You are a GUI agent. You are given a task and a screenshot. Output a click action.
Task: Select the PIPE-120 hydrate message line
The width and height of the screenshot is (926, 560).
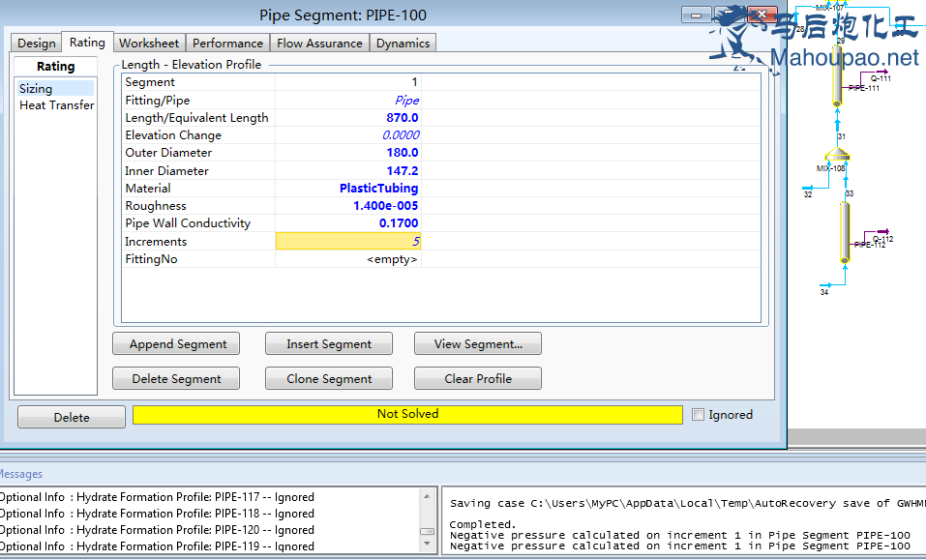pos(157,530)
